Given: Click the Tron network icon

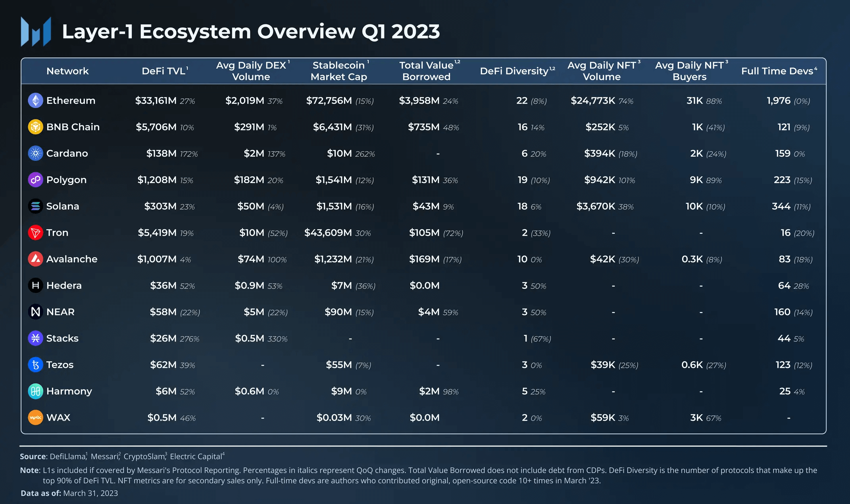Looking at the screenshot, I should click(35, 233).
